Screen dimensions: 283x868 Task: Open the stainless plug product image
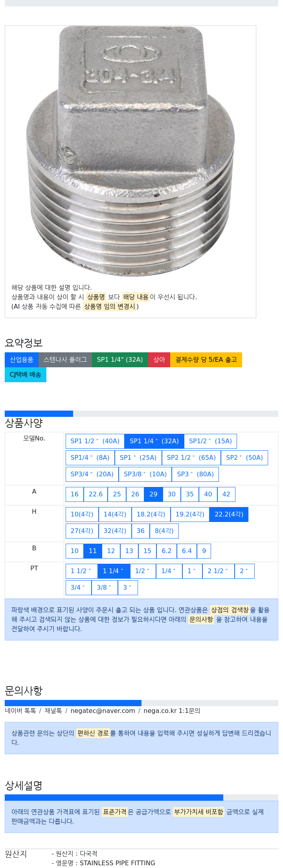click(x=130, y=152)
